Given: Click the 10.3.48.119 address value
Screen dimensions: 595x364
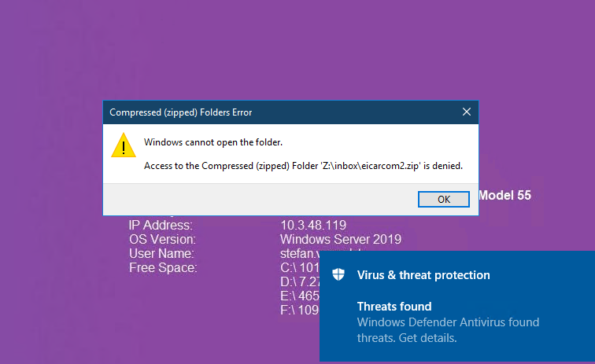Looking at the screenshot, I should point(313,225).
